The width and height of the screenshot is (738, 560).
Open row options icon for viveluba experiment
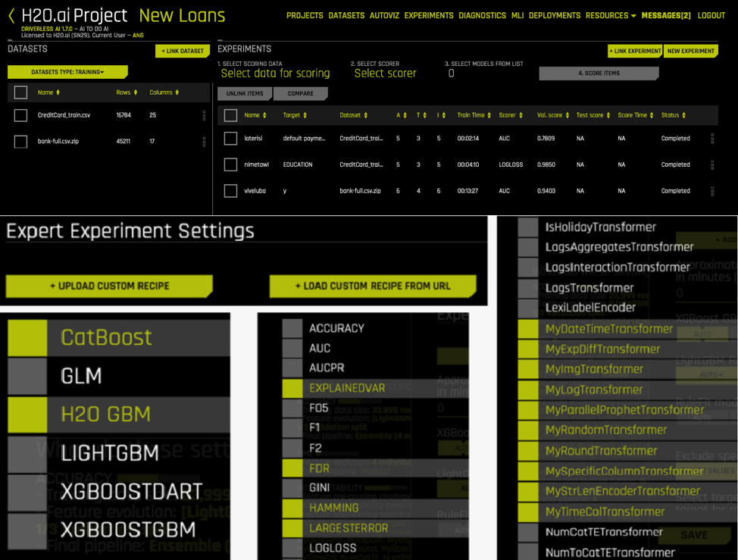tap(711, 191)
